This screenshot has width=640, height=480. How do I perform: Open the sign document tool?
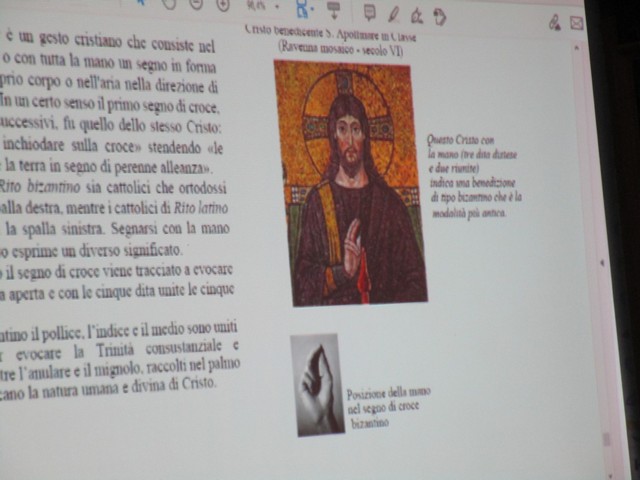pos(417,16)
